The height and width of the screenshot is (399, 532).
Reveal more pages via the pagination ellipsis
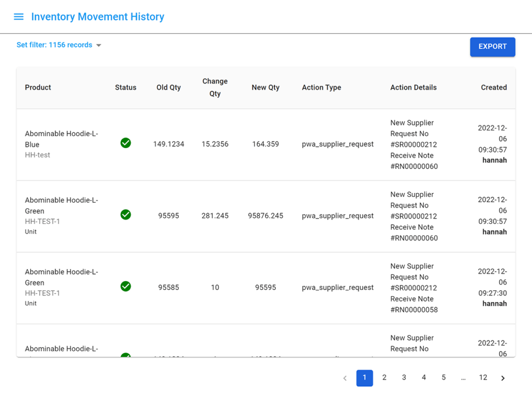coord(463,378)
